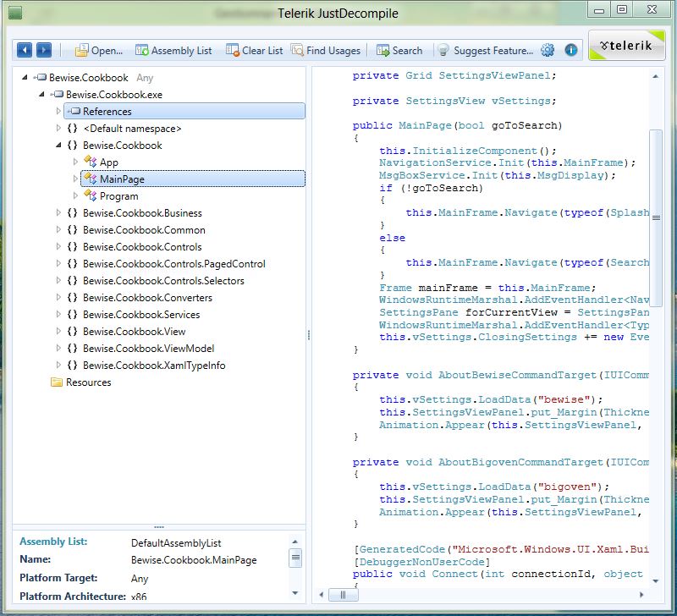Viewport: 677px width, 616px height.
Task: Expand Bewise.Cookbook.View namespace arrow
Action: 58,331
